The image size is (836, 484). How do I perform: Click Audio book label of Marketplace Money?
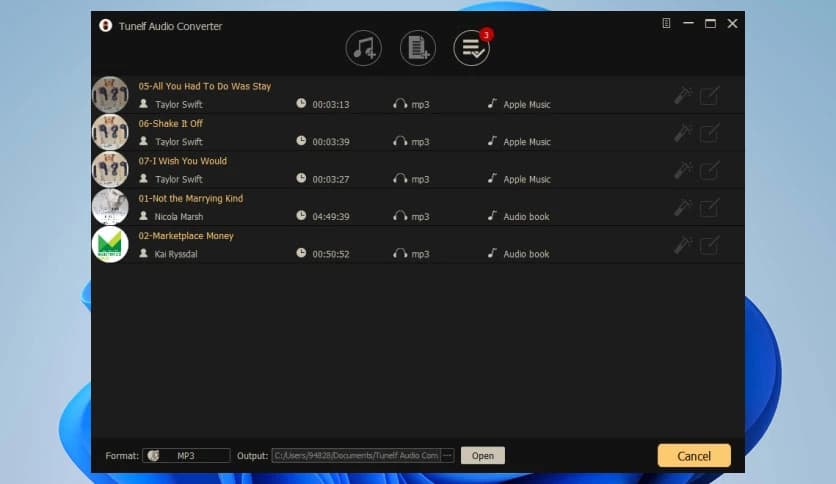(x=526, y=254)
